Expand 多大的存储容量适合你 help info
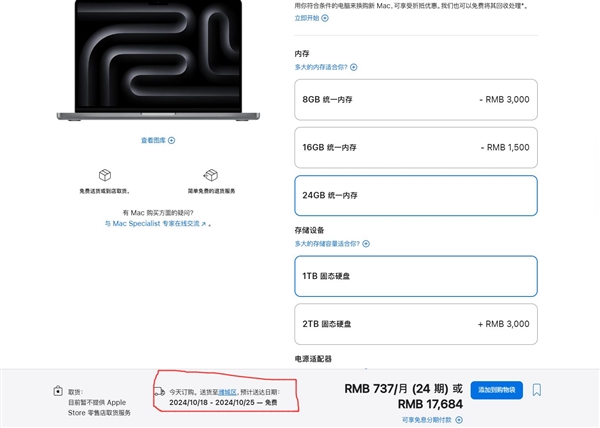The image size is (600, 428). point(367,244)
